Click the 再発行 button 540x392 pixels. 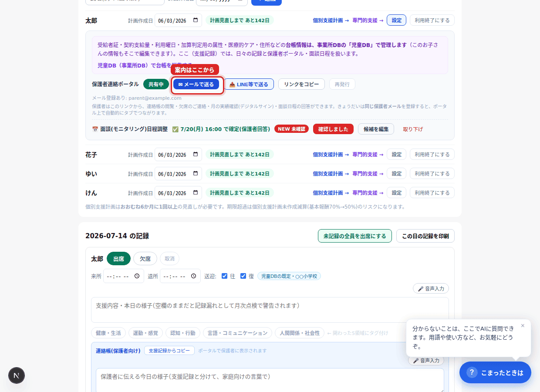[x=342, y=84]
